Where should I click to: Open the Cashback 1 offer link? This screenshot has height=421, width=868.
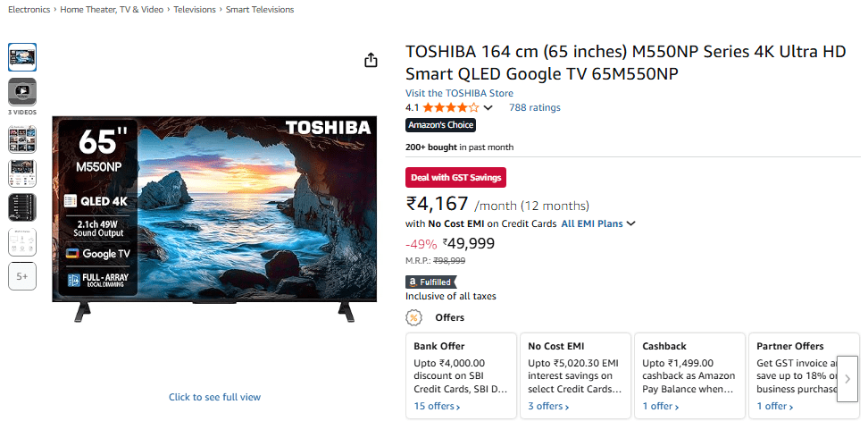661,407
